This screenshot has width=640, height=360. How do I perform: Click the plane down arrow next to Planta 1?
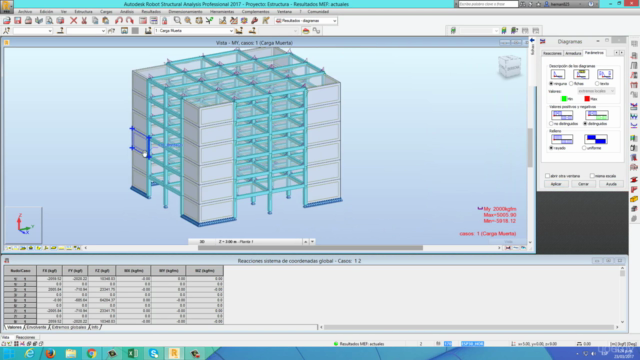[312, 242]
